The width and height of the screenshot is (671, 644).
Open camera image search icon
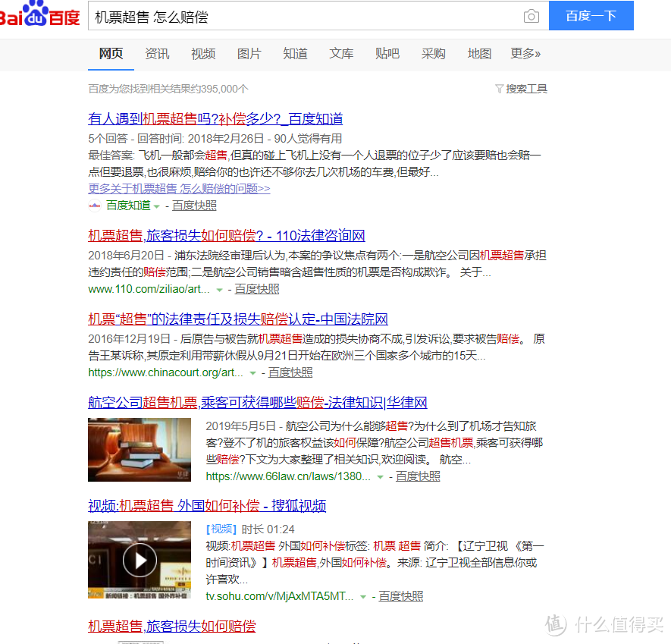tap(531, 16)
